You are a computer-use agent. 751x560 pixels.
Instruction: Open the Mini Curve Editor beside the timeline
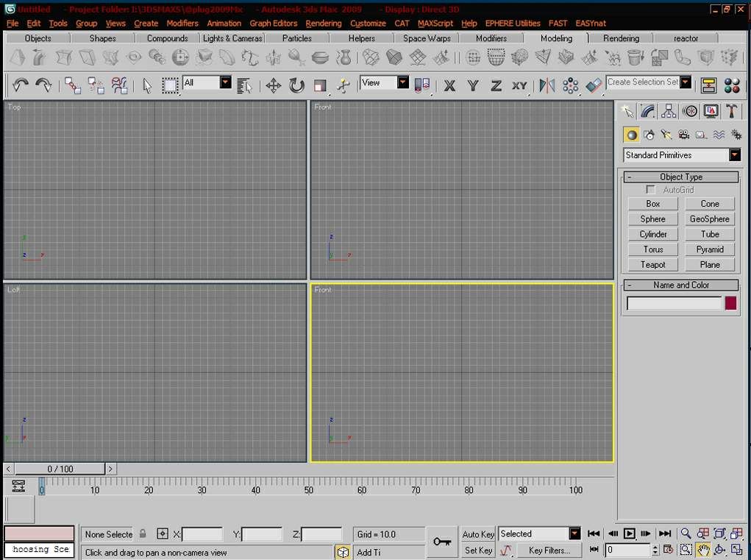point(18,486)
